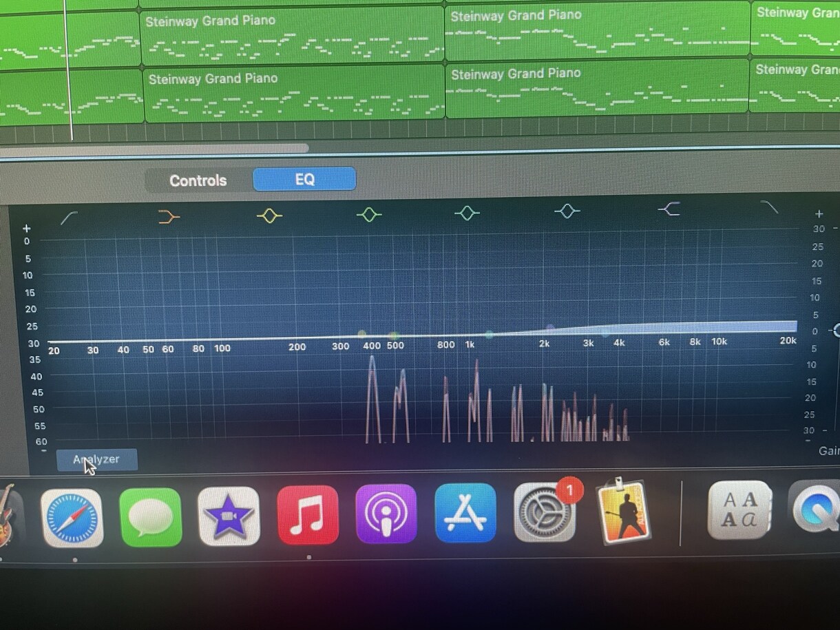Click the 4k frequency label
This screenshot has width=840, height=630.
pos(619,342)
